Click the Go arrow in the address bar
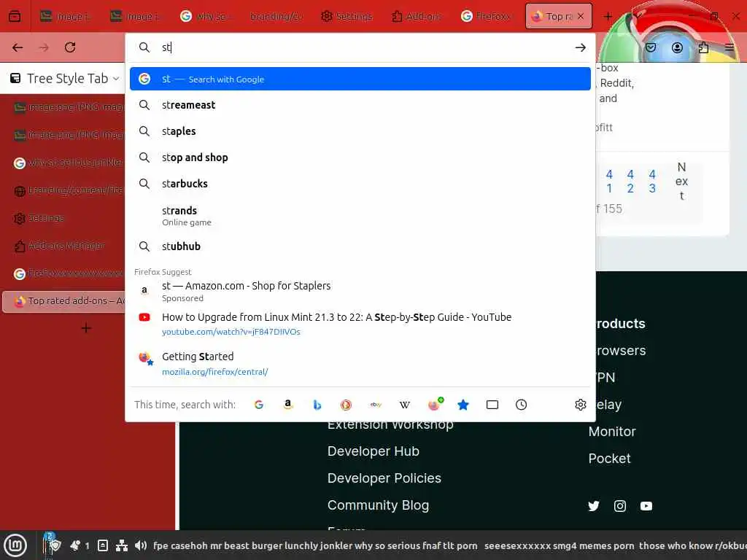Viewport: 747px width, 560px height. point(580,47)
